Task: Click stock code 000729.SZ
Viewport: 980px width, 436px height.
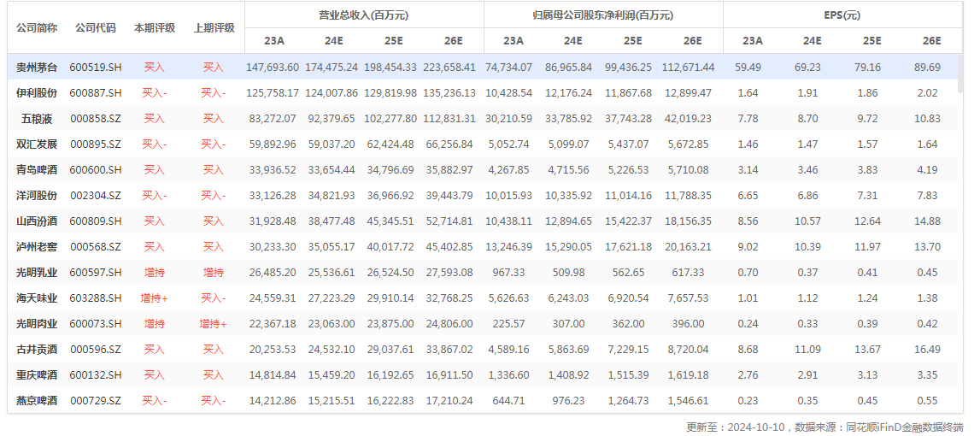Action: point(95,400)
